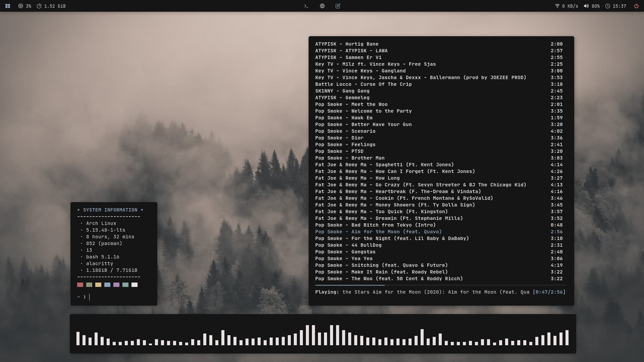
Task: Select track ATYPISK - Gemmeleg
Action: [x=439, y=98]
